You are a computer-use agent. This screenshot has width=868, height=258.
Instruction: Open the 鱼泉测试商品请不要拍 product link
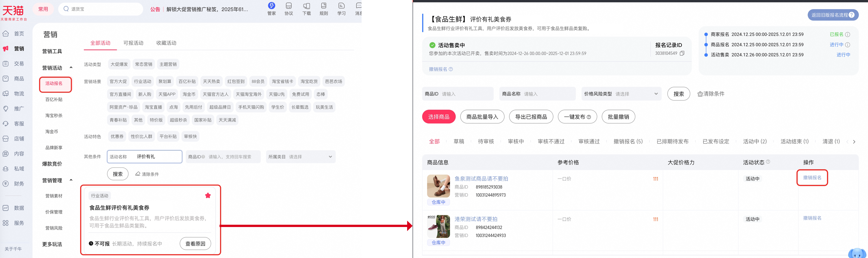[481, 179]
